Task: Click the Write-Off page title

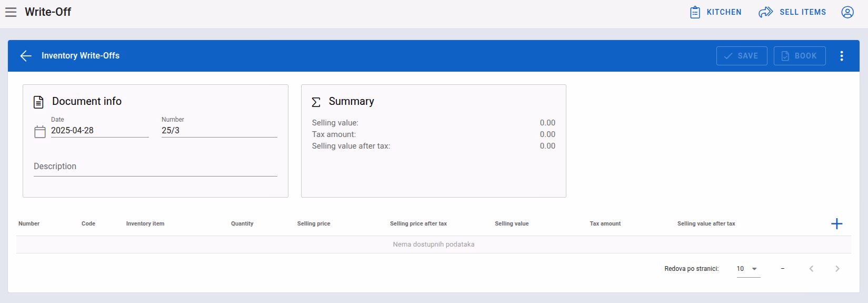Action: [48, 12]
